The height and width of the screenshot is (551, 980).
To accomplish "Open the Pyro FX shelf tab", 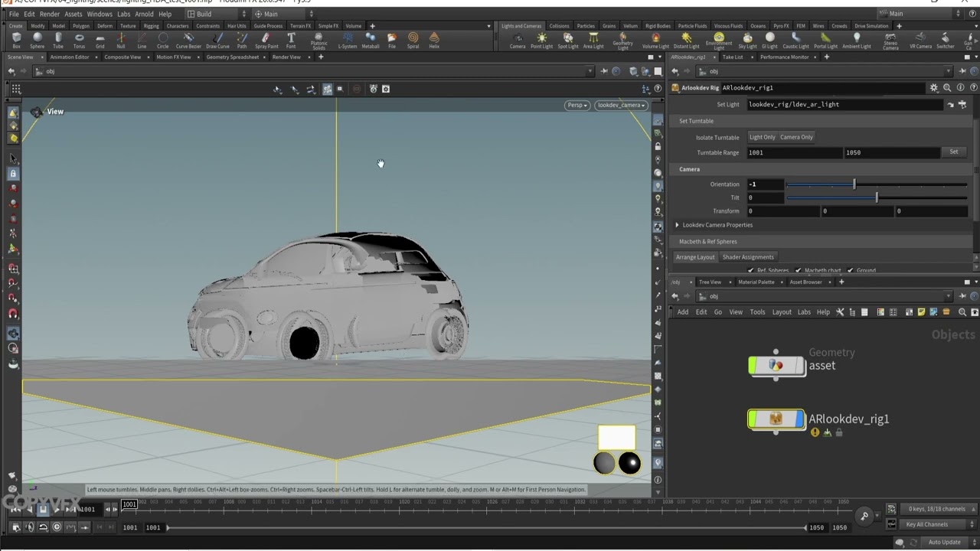I will [781, 26].
